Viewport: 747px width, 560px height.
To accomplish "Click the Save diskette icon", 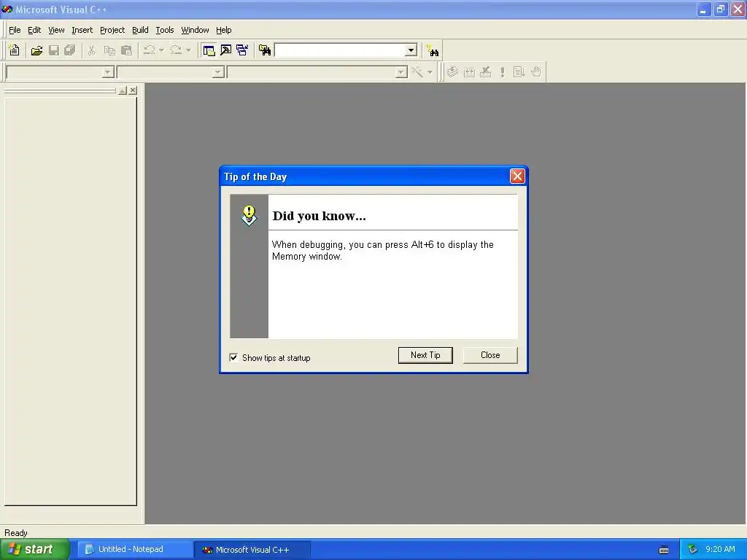I will [x=54, y=50].
